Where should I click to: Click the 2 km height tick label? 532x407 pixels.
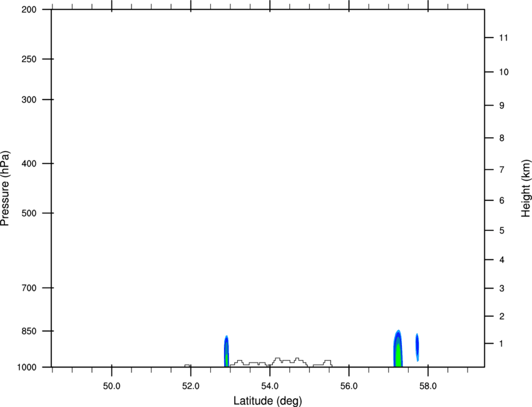(502, 316)
